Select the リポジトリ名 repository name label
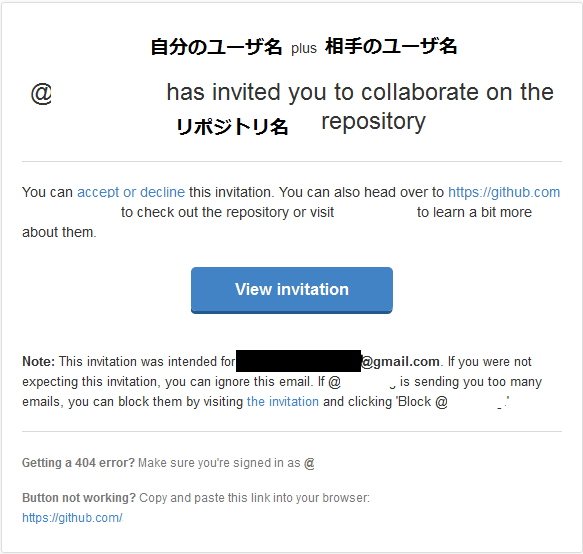Viewport: 583px width, 554px height. point(232,126)
